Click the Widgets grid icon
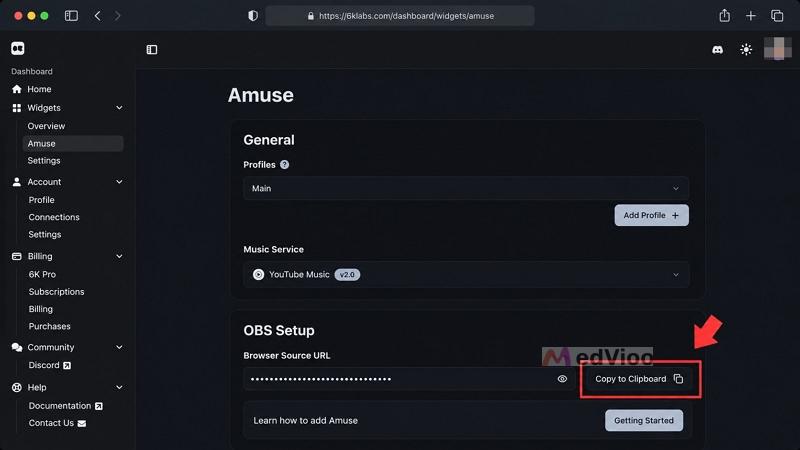The height and width of the screenshot is (450, 800). coord(17,108)
